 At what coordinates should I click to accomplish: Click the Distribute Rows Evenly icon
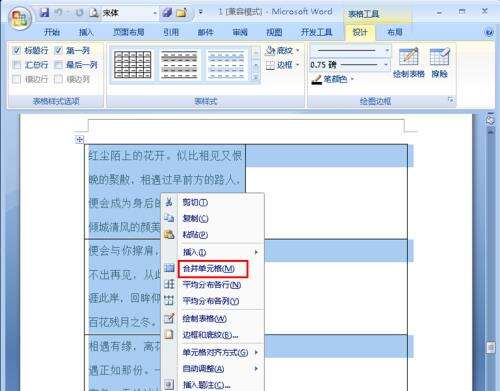click(169, 284)
